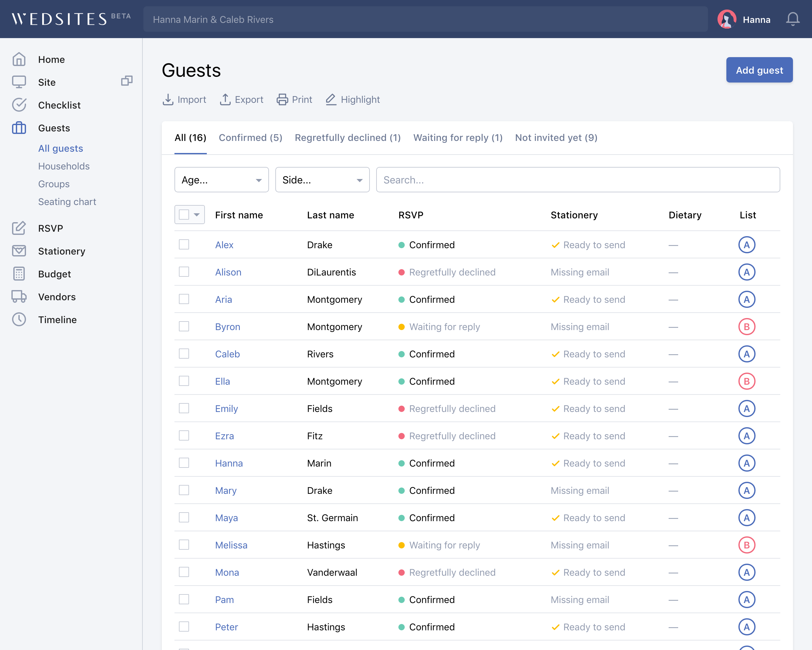Open guest Alison's profile link
This screenshot has width=812, height=650.
228,272
